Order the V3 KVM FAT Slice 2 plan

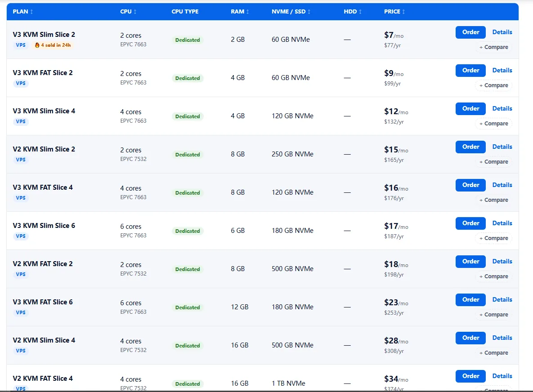coord(470,70)
